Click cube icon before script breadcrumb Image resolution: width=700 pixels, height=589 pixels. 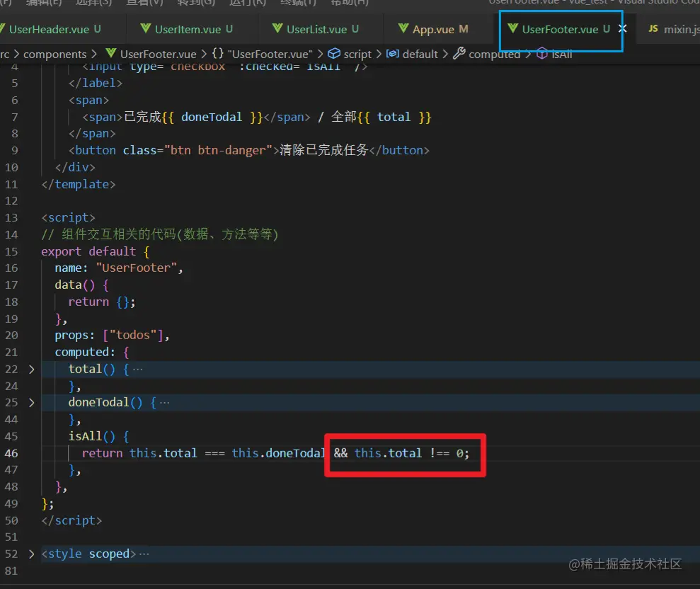tap(334, 54)
